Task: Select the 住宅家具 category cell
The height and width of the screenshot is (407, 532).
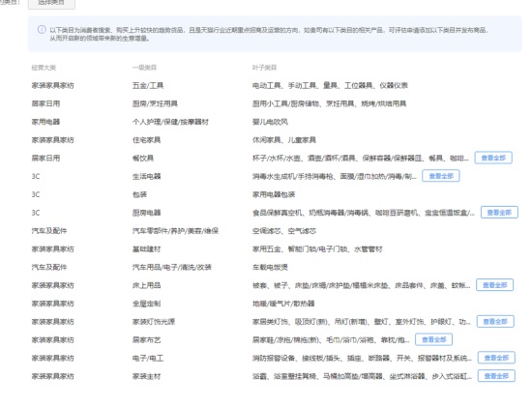Action: 146,140
